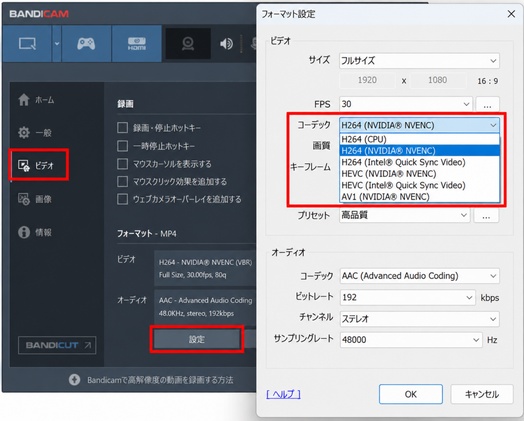Click the H264 - NVIDIA NVENC (VBR) summary text
The image size is (524, 421).
[206, 262]
